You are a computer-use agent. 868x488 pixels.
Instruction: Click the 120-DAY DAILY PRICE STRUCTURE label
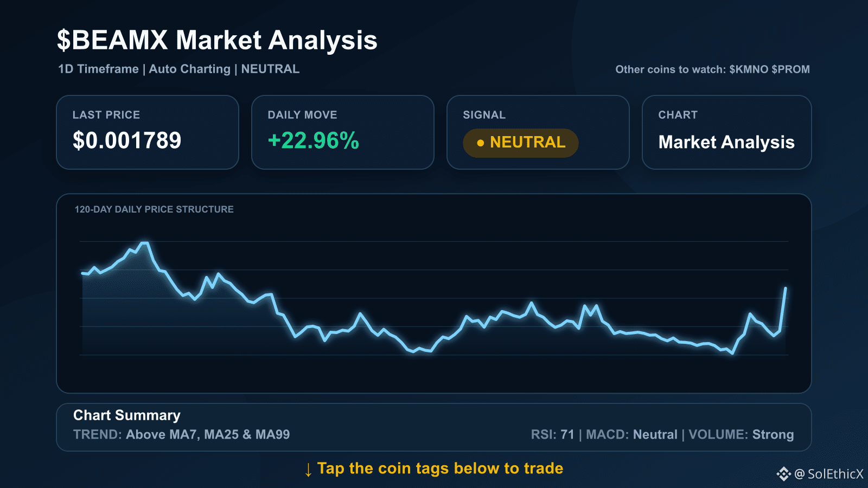pyautogui.click(x=154, y=209)
